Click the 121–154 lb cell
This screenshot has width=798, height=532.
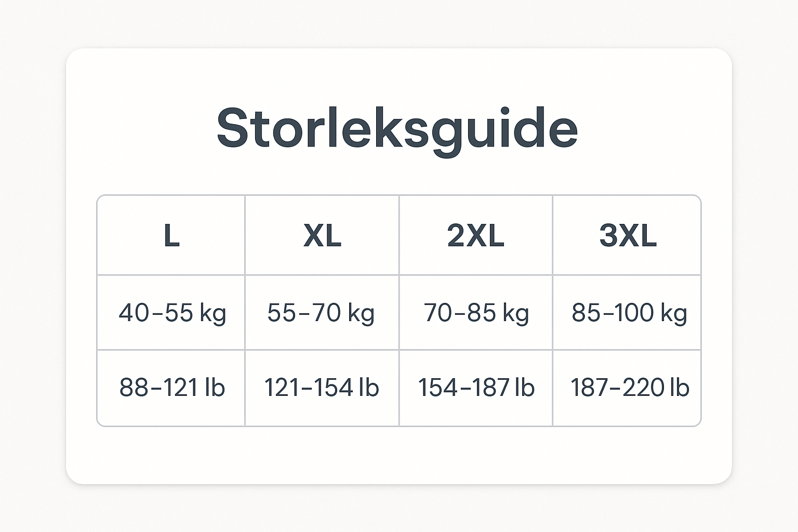[321, 388]
